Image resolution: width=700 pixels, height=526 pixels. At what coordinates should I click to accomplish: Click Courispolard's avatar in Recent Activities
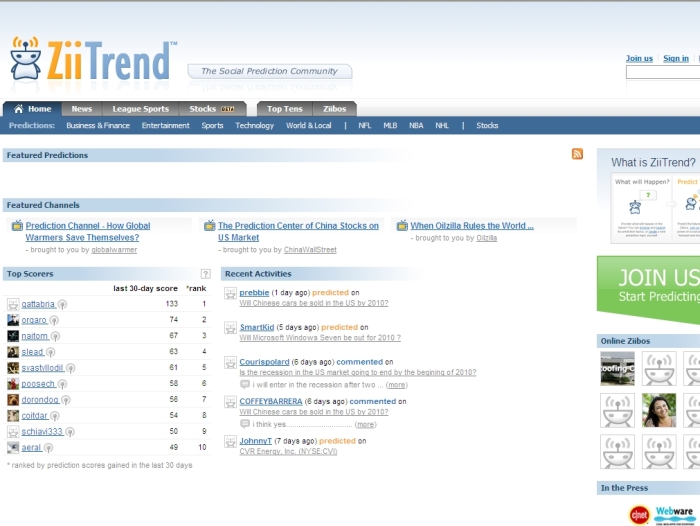[x=230, y=363]
